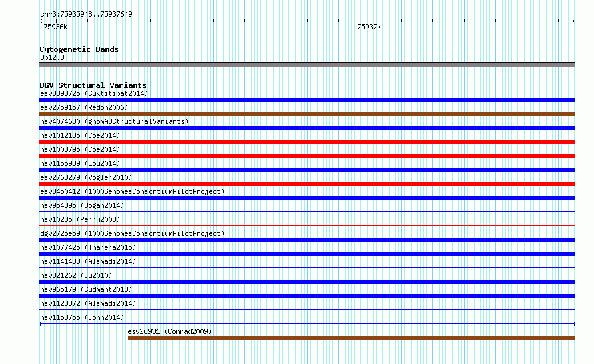Viewport: 594px width, 364px height.
Task: Select the blue bar of dgv2725e59
Action: pos(307,240)
